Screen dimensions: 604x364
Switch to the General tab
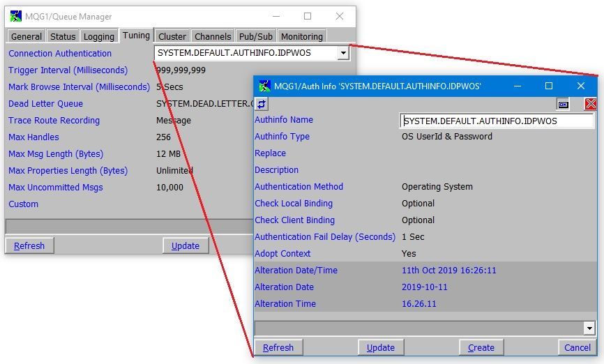click(27, 36)
